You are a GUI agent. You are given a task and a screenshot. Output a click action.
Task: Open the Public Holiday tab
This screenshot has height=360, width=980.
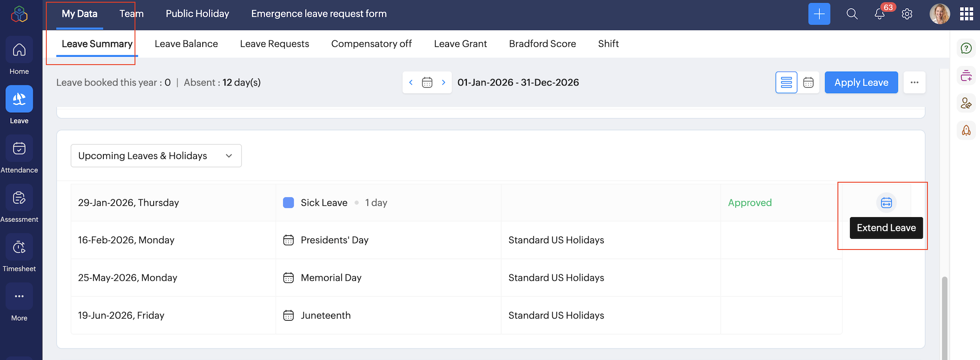[197, 14]
